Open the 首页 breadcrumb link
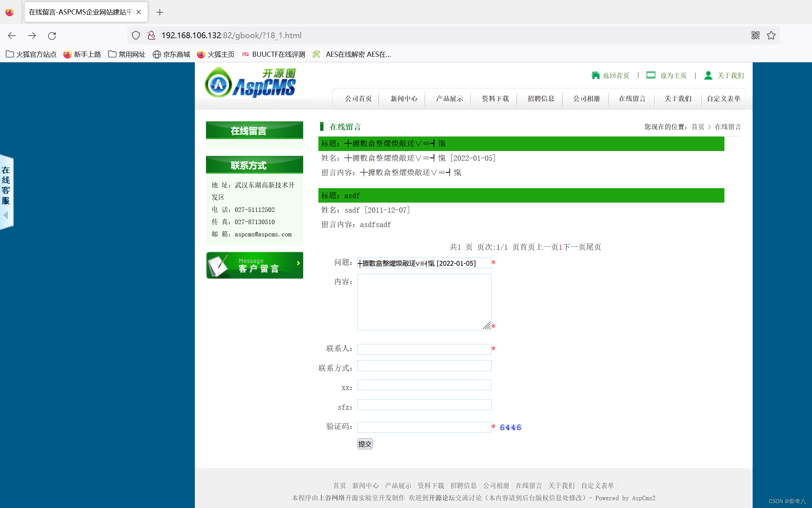 pyautogui.click(x=697, y=127)
